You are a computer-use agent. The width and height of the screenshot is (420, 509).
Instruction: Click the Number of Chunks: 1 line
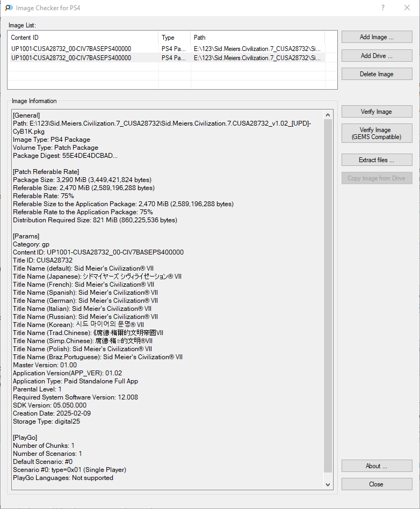44,446
